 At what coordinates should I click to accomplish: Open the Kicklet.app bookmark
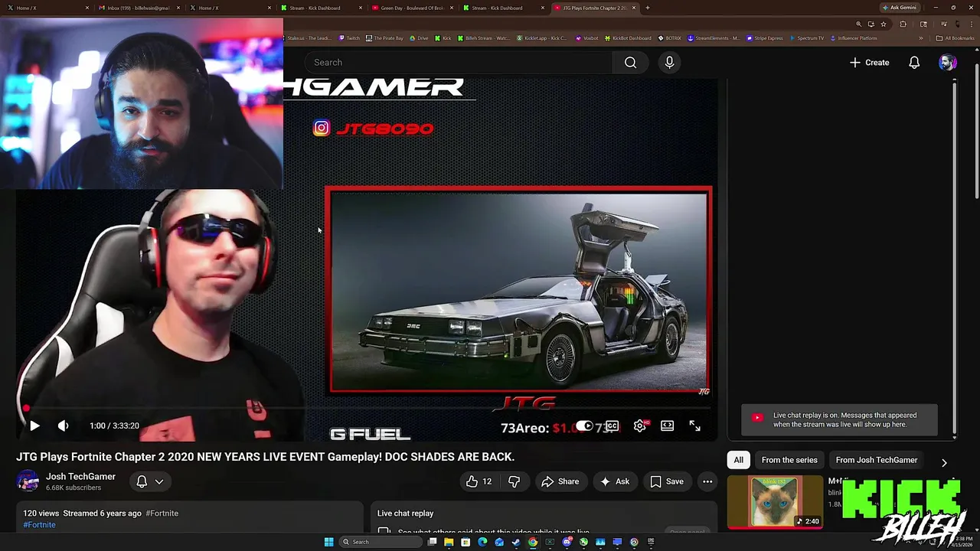(542, 38)
